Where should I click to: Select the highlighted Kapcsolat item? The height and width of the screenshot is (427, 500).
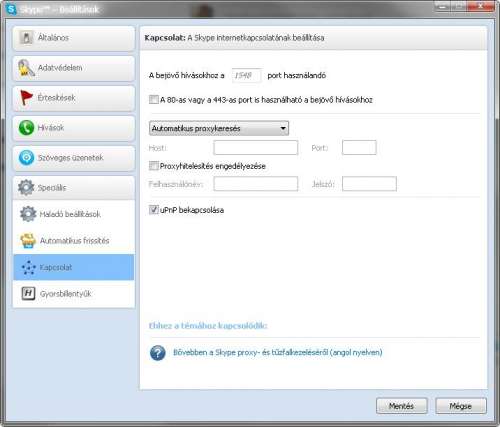coord(74,267)
